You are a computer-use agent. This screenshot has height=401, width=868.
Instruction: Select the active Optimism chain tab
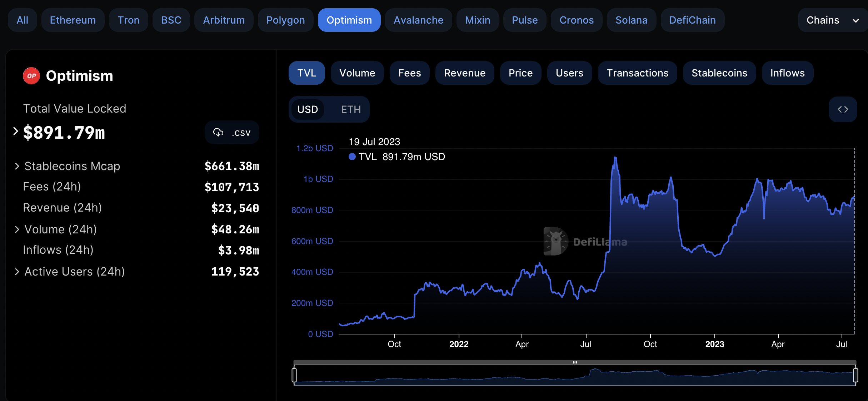349,20
